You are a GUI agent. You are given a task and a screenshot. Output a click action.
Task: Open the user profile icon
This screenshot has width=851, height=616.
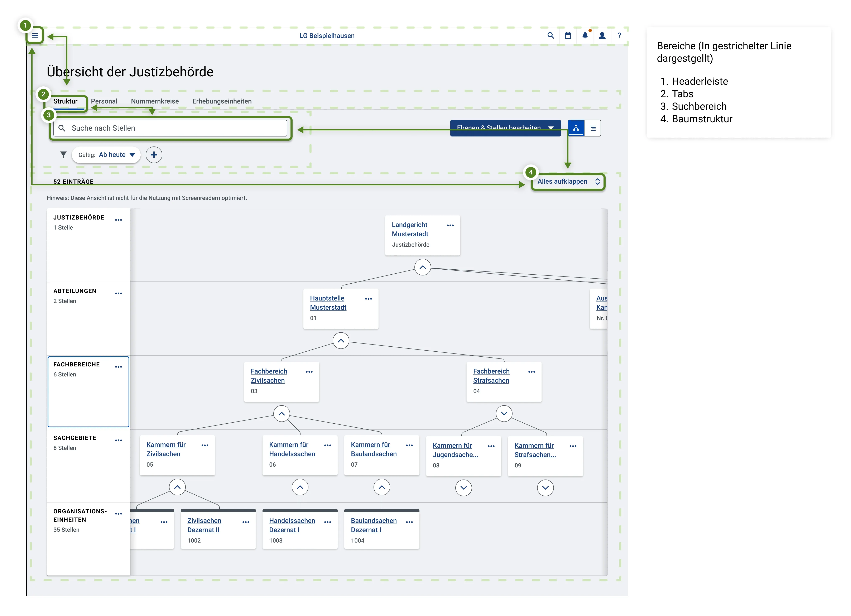602,36
